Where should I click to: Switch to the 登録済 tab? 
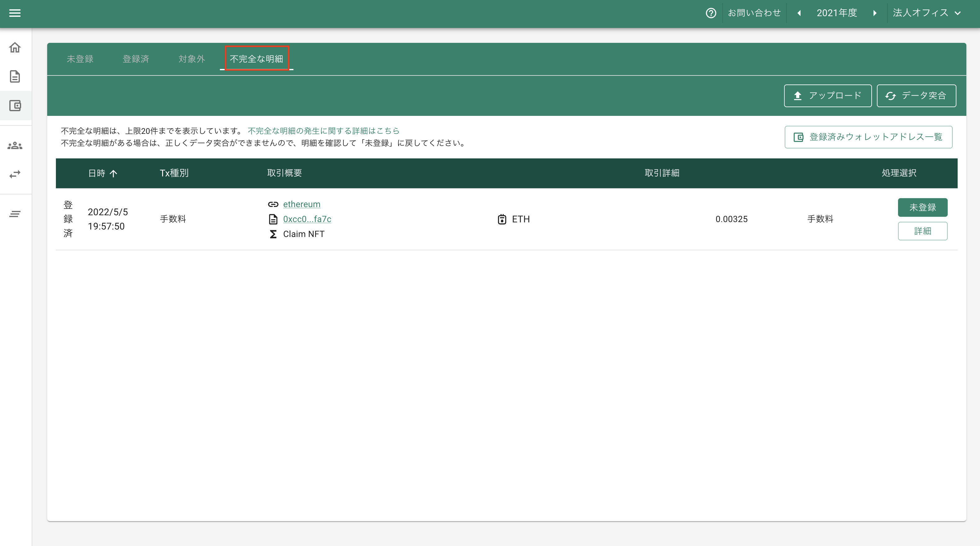pyautogui.click(x=136, y=59)
